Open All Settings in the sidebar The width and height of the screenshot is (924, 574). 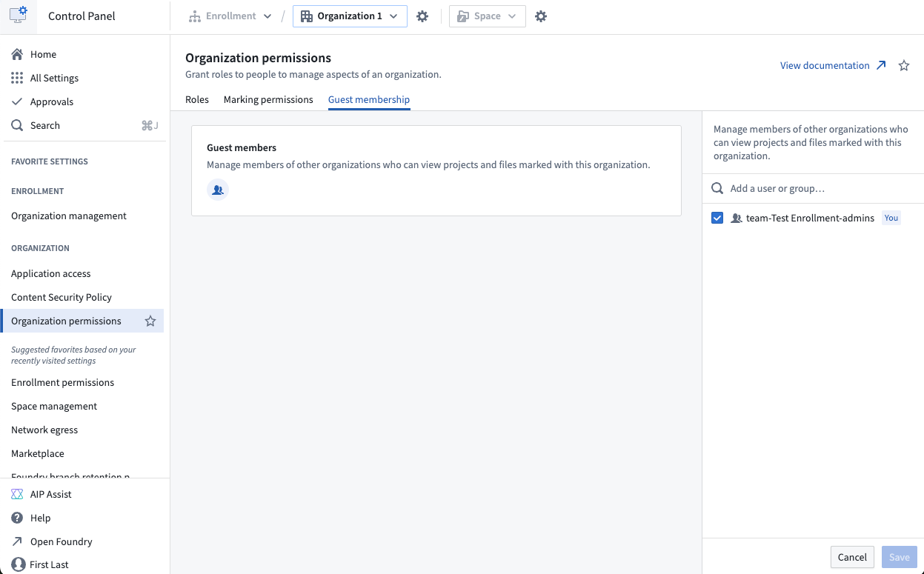pyautogui.click(x=54, y=78)
